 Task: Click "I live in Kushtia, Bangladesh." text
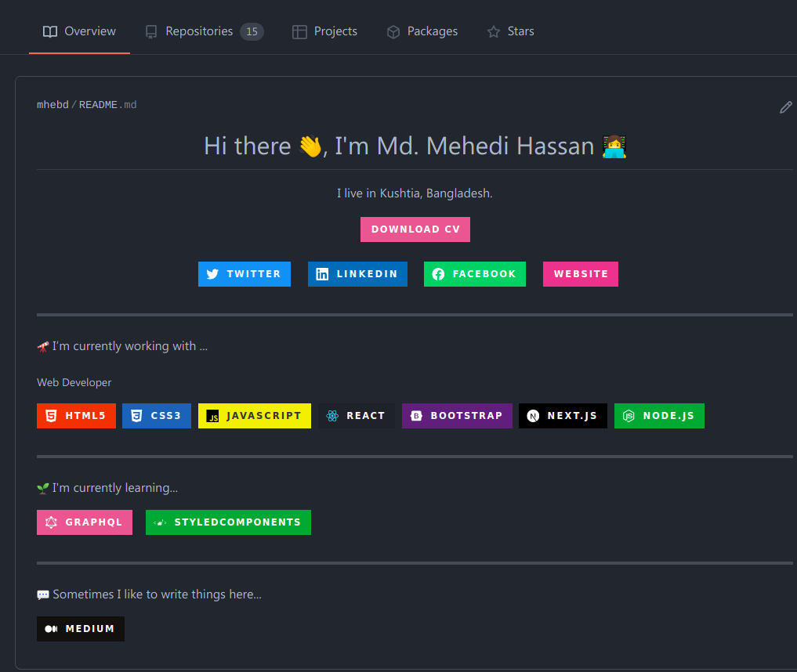tap(415, 193)
